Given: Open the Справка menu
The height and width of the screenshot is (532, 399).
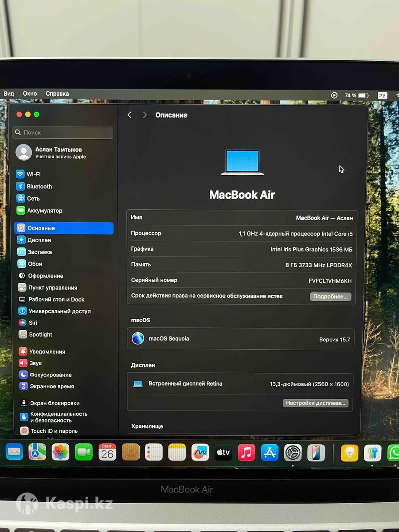Looking at the screenshot, I should pyautogui.click(x=57, y=94).
